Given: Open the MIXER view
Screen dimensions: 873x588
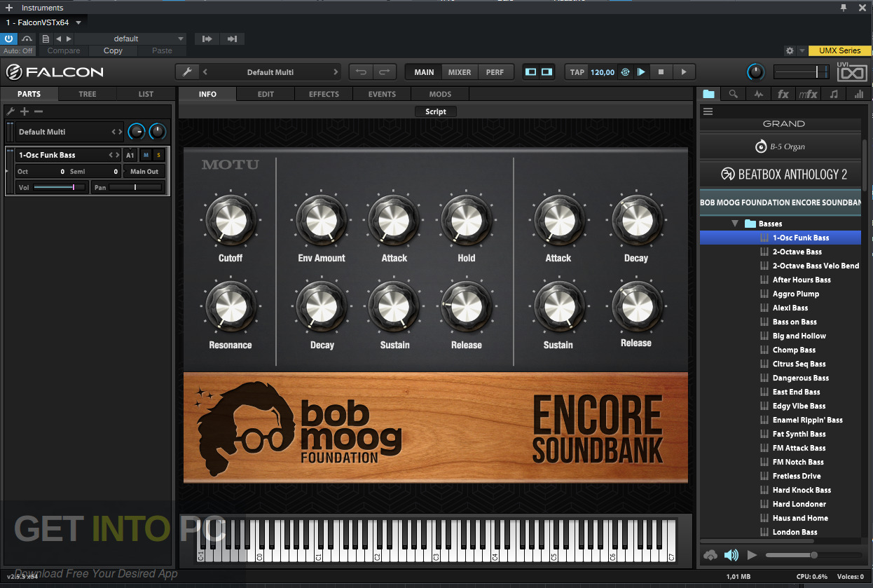Looking at the screenshot, I should (460, 71).
